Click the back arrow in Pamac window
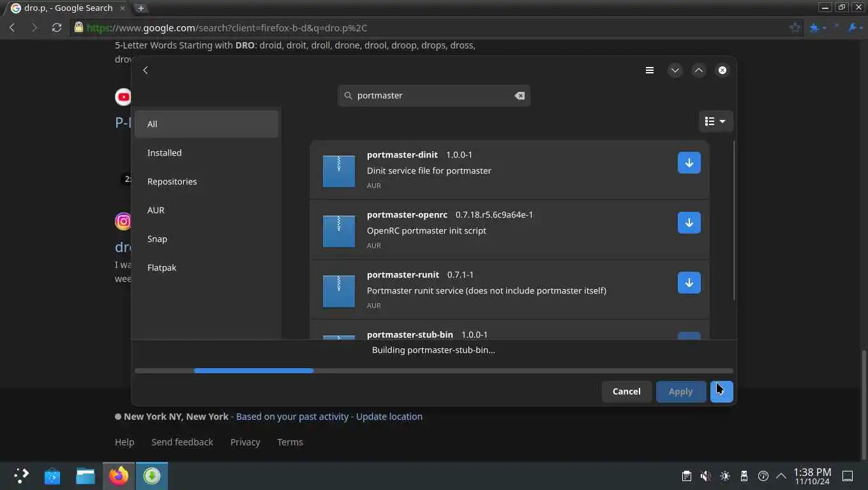Screen dimensions: 868x490 tap(146, 70)
